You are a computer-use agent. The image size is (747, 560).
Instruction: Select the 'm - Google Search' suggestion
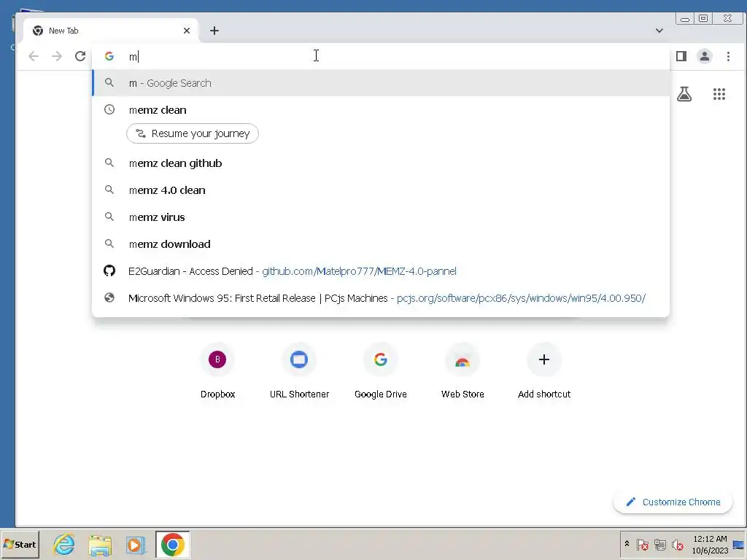click(381, 83)
